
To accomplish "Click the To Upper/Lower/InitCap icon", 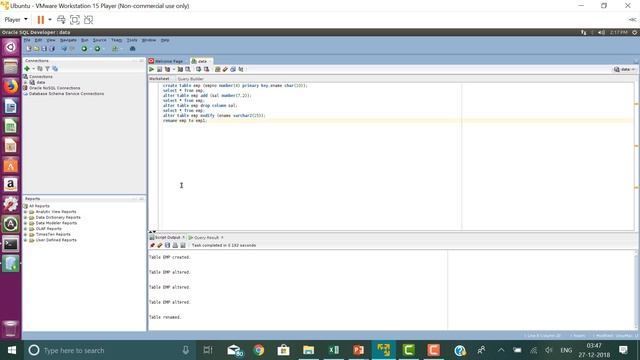I will 241,69.
